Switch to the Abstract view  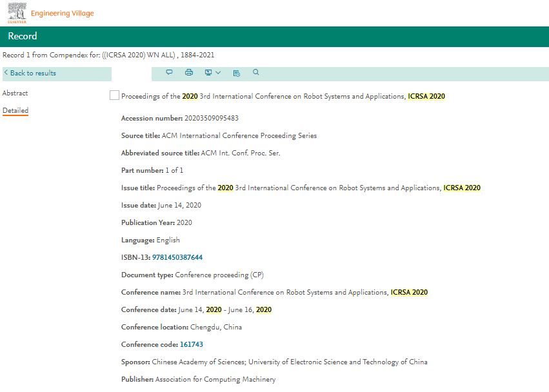(15, 93)
